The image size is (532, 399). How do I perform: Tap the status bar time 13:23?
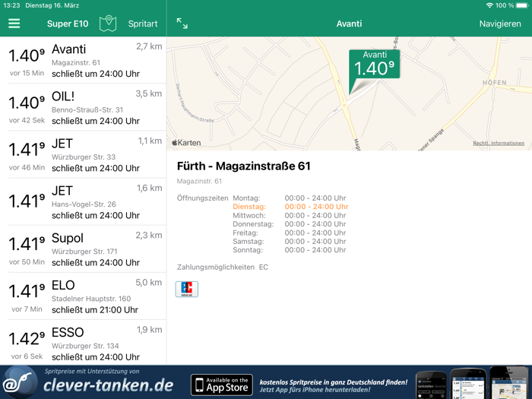click(11, 5)
